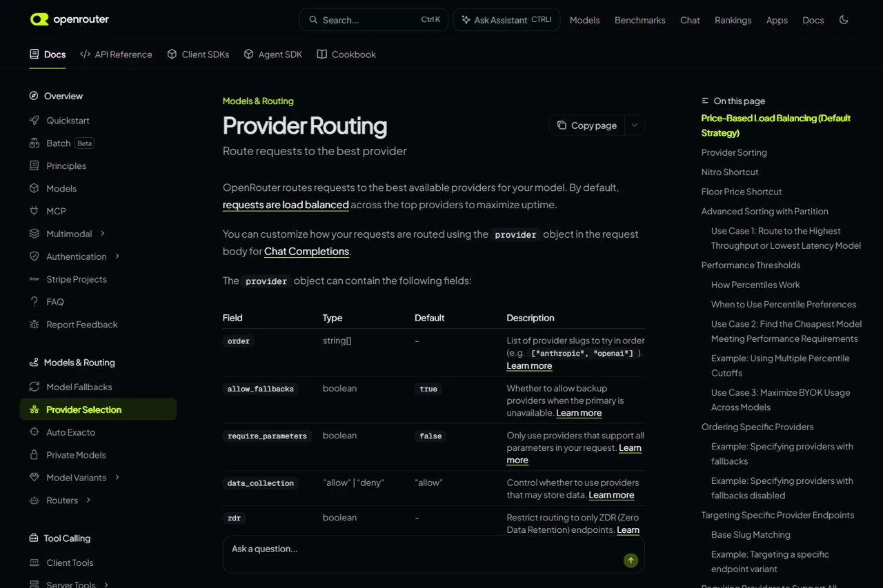This screenshot has height=588, width=883.
Task: Jump to Provider Sorting section
Action: point(734,152)
